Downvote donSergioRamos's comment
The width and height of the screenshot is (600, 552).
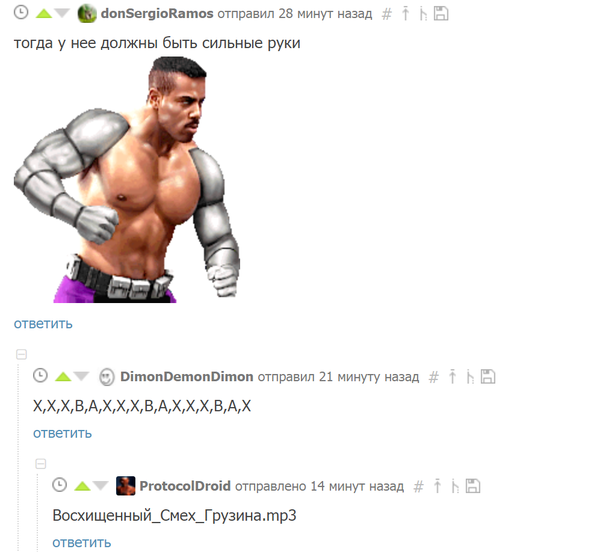tap(62, 14)
